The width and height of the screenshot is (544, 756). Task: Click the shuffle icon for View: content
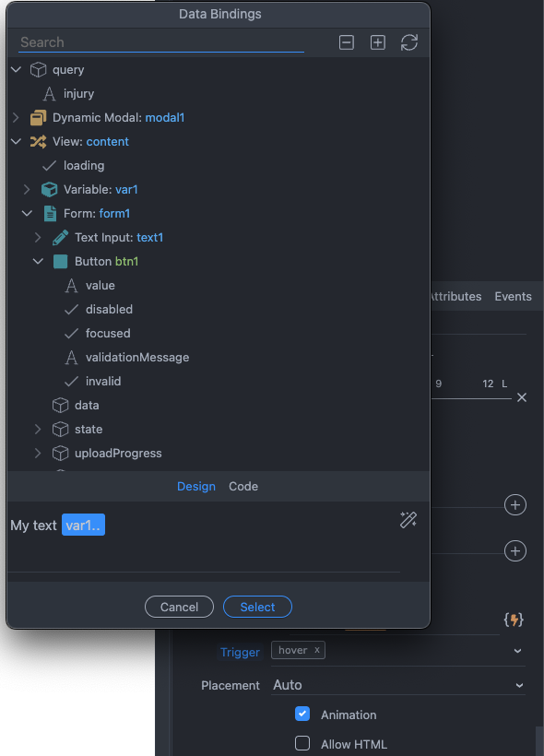[37, 141]
